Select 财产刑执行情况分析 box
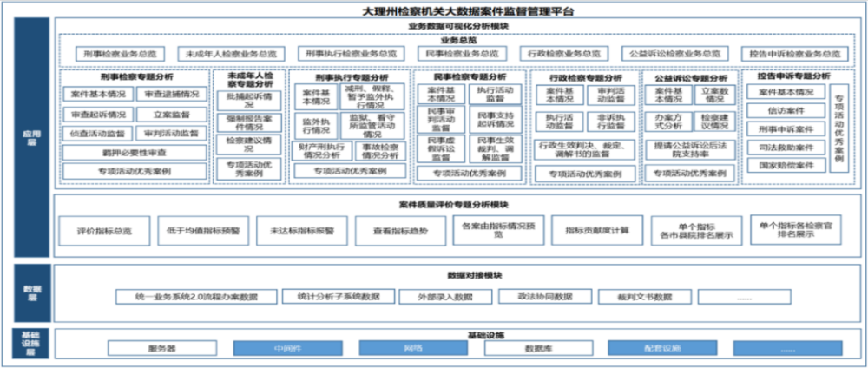This screenshot has height=368, width=868. click(314, 150)
